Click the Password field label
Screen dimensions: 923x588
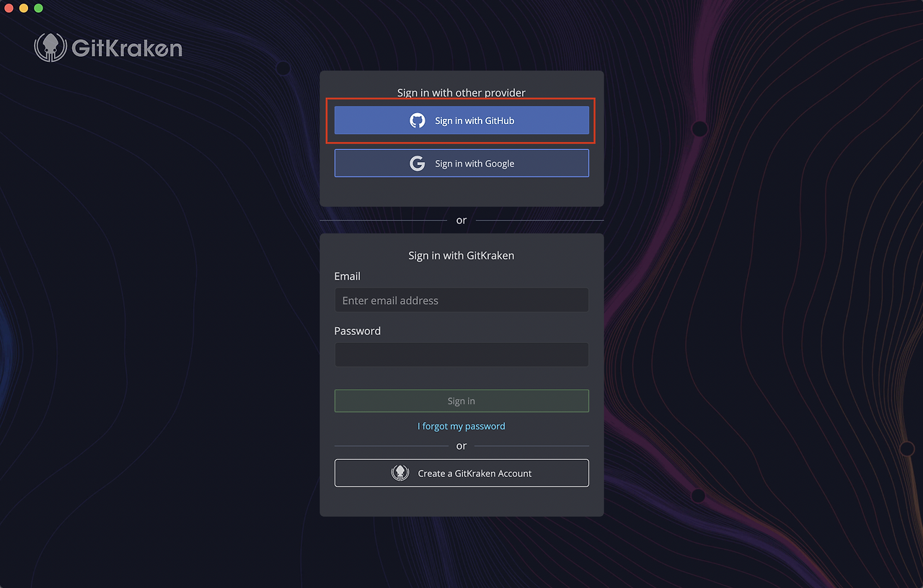click(x=357, y=331)
